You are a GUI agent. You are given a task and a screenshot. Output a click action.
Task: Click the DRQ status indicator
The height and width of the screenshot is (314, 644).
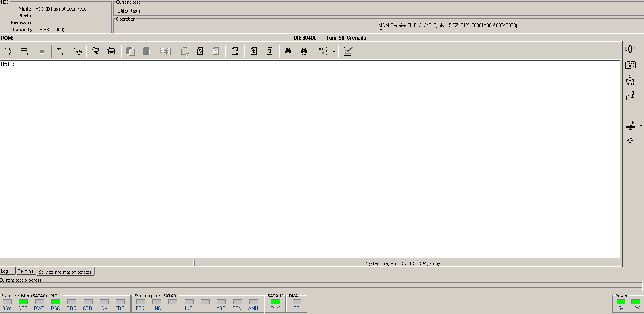pyautogui.click(x=72, y=302)
